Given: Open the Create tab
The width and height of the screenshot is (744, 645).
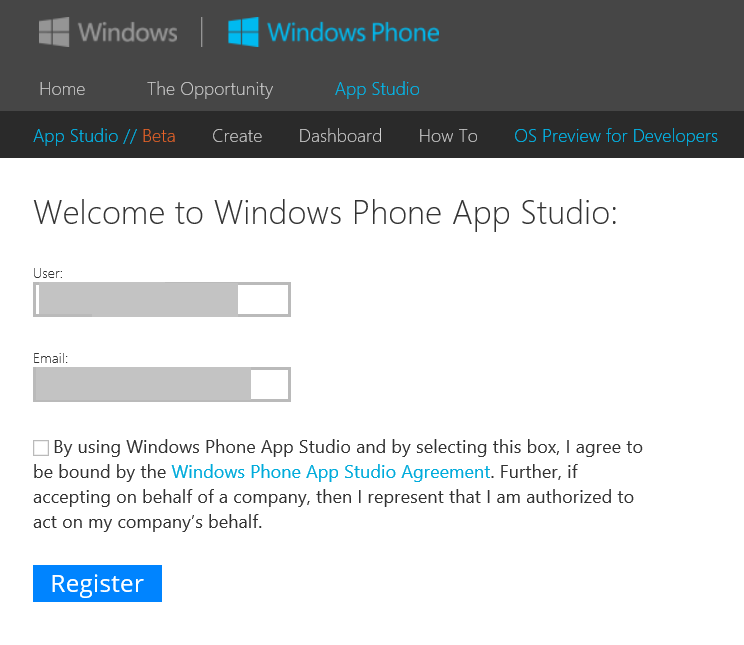Looking at the screenshot, I should click(x=237, y=136).
